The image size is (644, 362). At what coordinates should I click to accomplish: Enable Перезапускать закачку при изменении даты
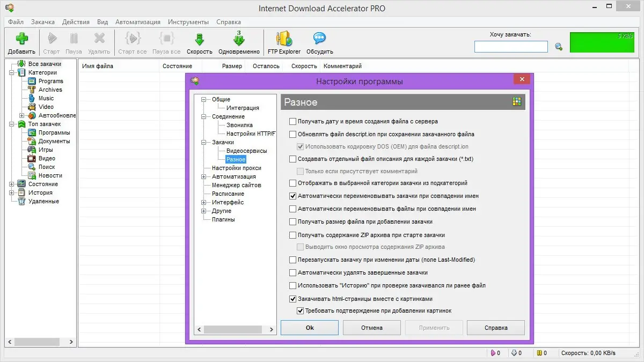[292, 260]
